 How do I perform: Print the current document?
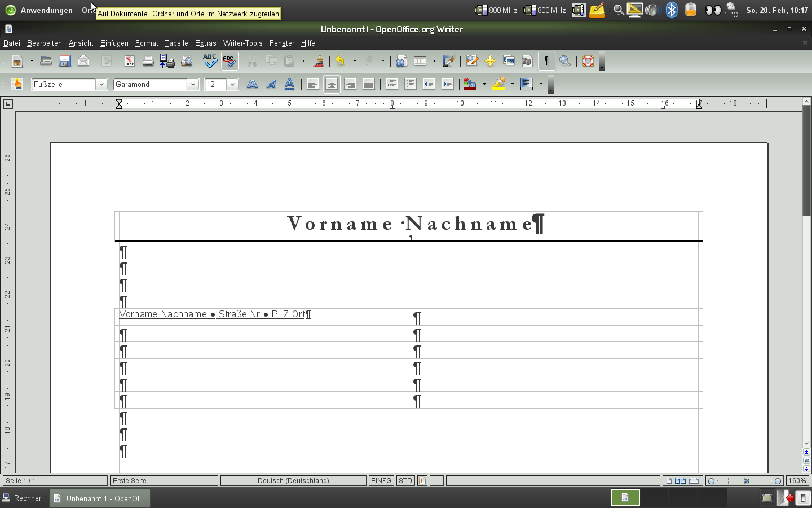tap(148, 61)
